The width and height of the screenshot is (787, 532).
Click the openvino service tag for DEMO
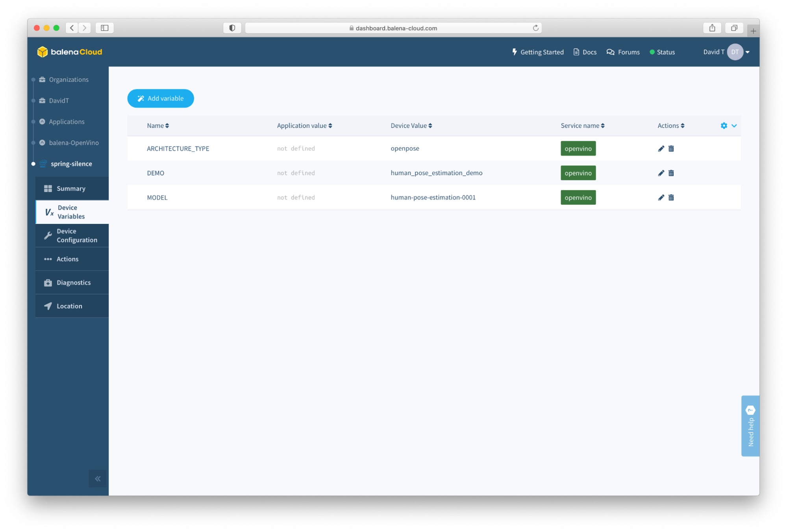click(578, 173)
